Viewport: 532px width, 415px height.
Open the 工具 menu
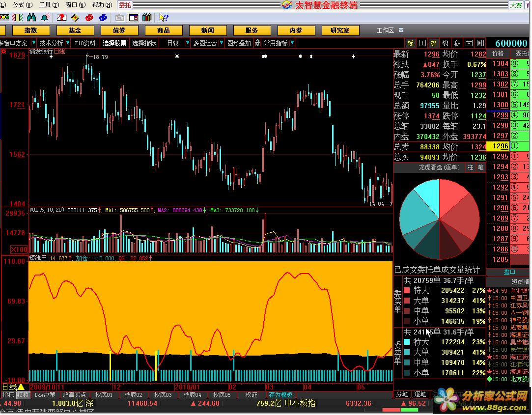[x=49, y=5]
